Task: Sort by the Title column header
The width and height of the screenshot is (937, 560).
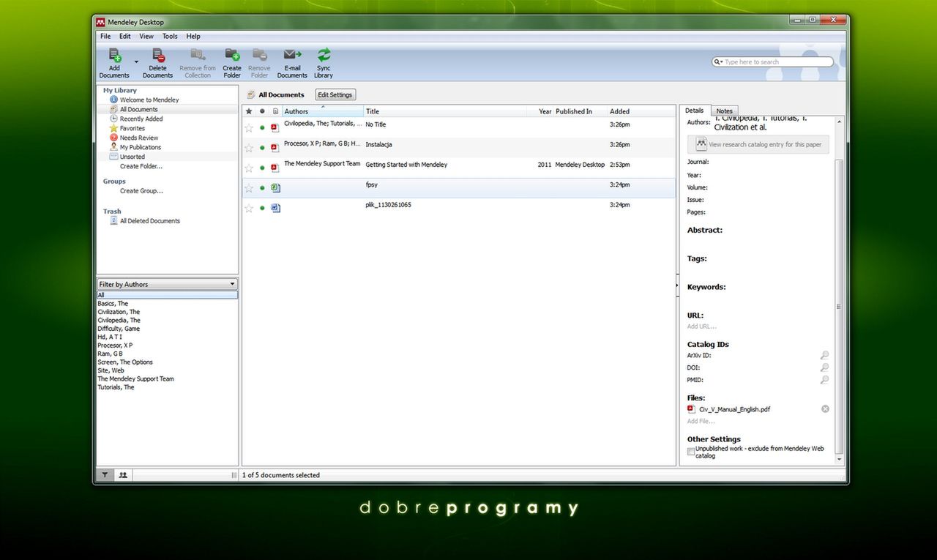Action: 445,111
